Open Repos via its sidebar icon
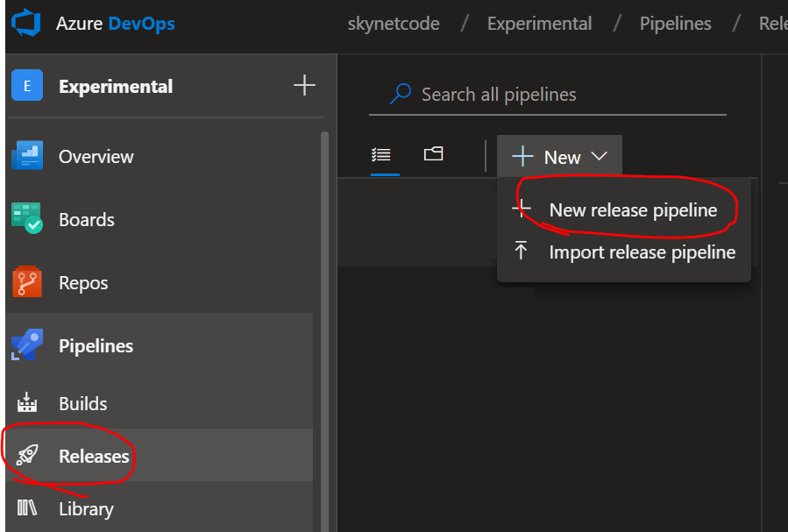 pos(27,282)
